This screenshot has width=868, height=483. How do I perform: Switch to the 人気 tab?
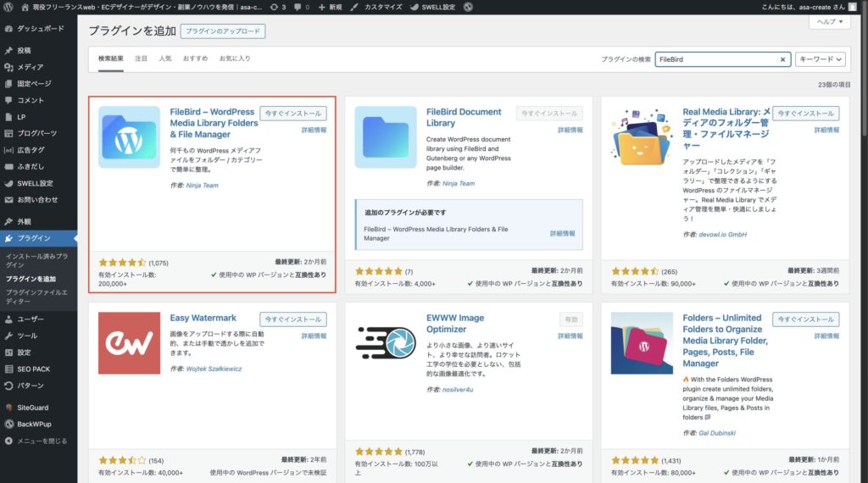click(165, 58)
